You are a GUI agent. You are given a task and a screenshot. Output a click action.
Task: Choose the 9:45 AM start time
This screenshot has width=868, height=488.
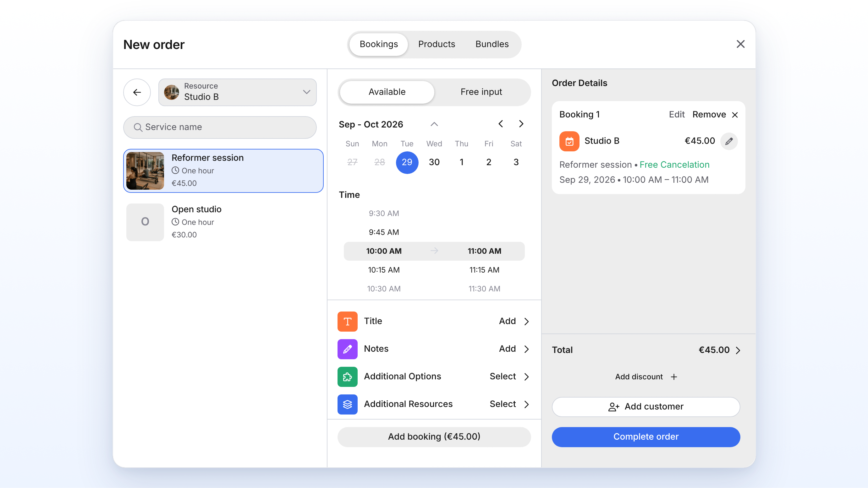pos(384,232)
